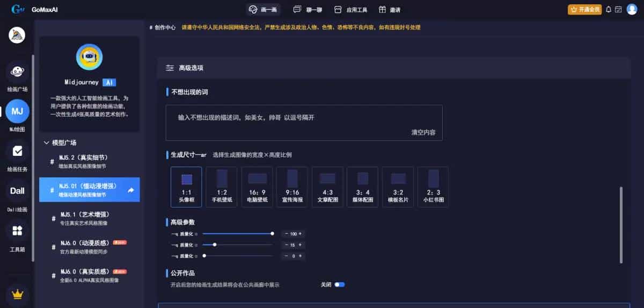The image size is (644, 308).
Task: Click the slider with value 100
Action: pyautogui.click(x=238, y=234)
